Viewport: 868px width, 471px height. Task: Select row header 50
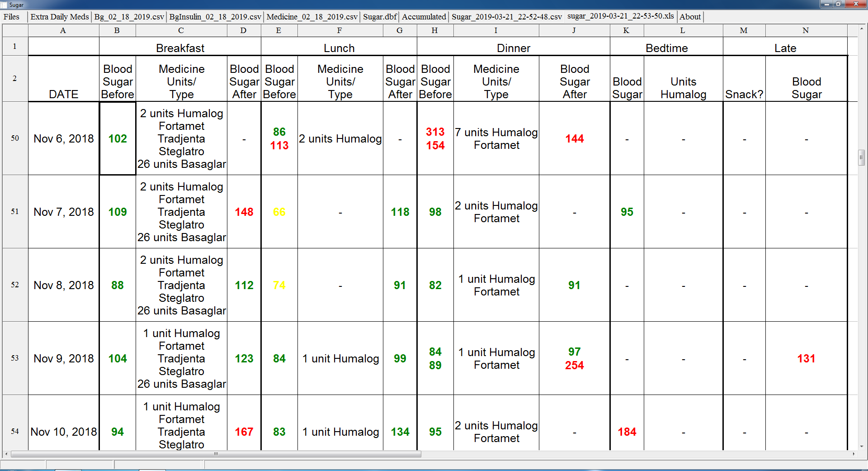[15, 138]
